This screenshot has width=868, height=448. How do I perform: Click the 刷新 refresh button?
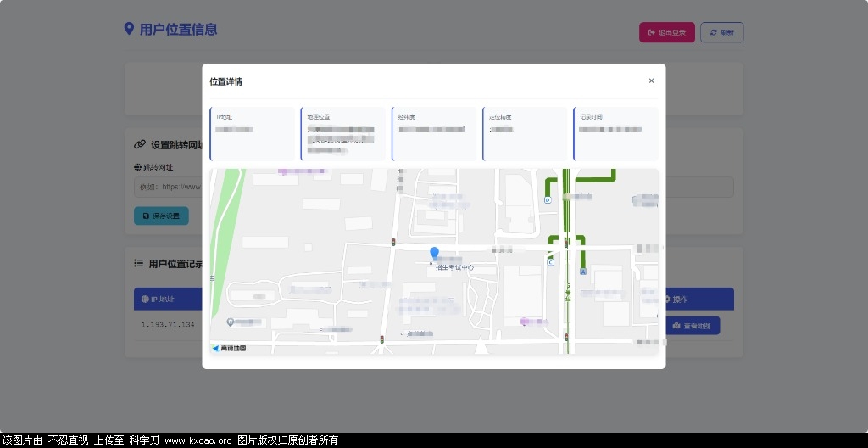click(722, 33)
